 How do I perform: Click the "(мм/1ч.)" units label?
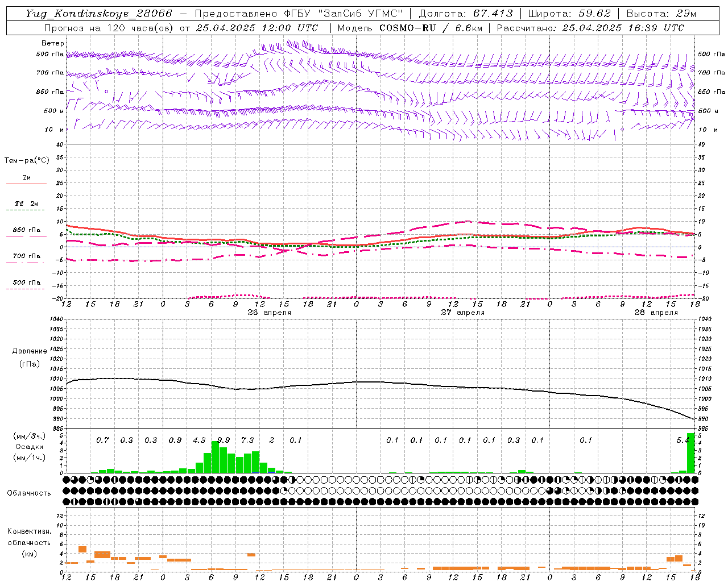pos(28,458)
